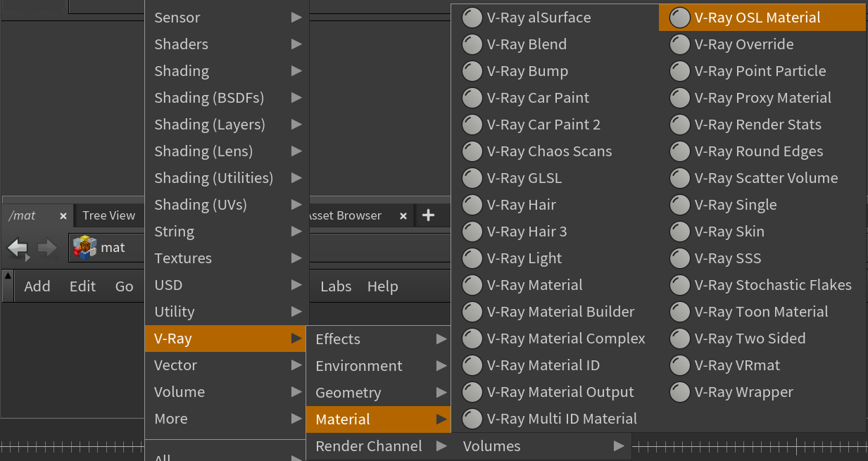Image resolution: width=868 pixels, height=461 pixels.
Task: Select V-Ray Hair material entry
Action: pyautogui.click(x=555, y=205)
